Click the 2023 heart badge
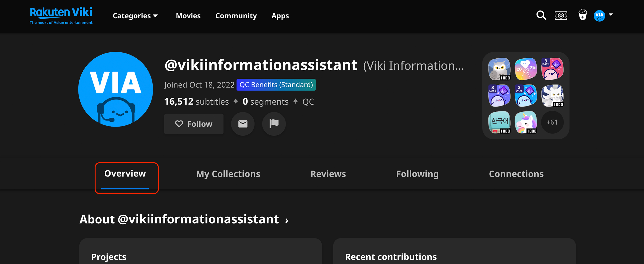Viewport: 644px width, 264px height. click(x=526, y=69)
